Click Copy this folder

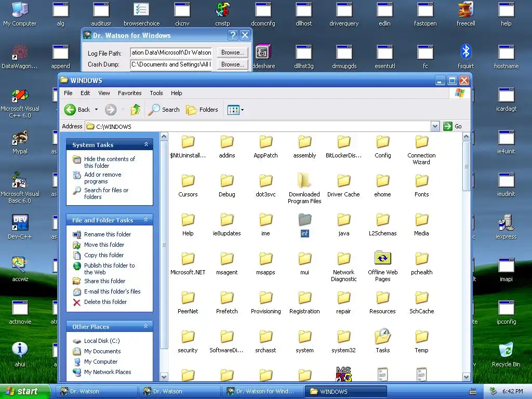click(104, 255)
